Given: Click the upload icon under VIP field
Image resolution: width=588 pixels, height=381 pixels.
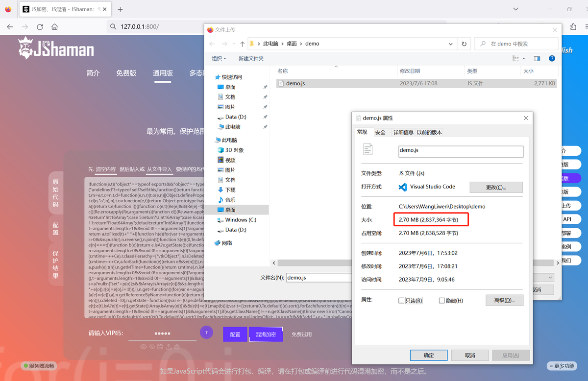Looking at the screenshot, I should (x=169, y=347).
